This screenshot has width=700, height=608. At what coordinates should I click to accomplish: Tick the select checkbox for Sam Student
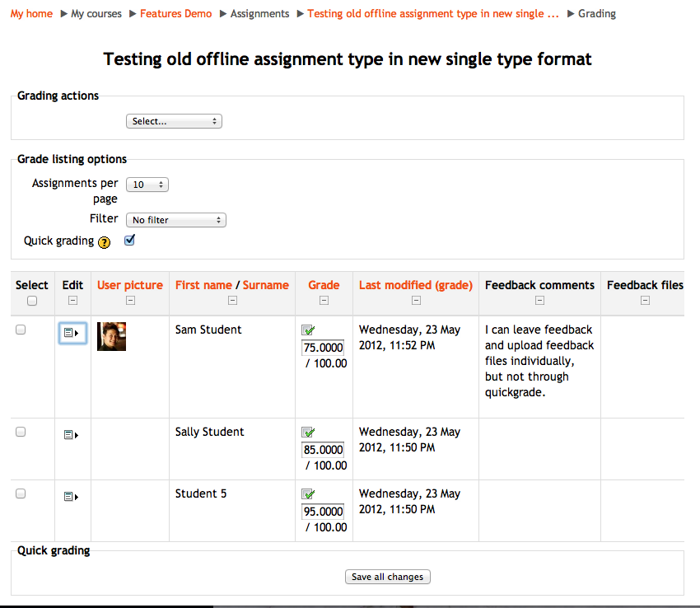pos(21,330)
